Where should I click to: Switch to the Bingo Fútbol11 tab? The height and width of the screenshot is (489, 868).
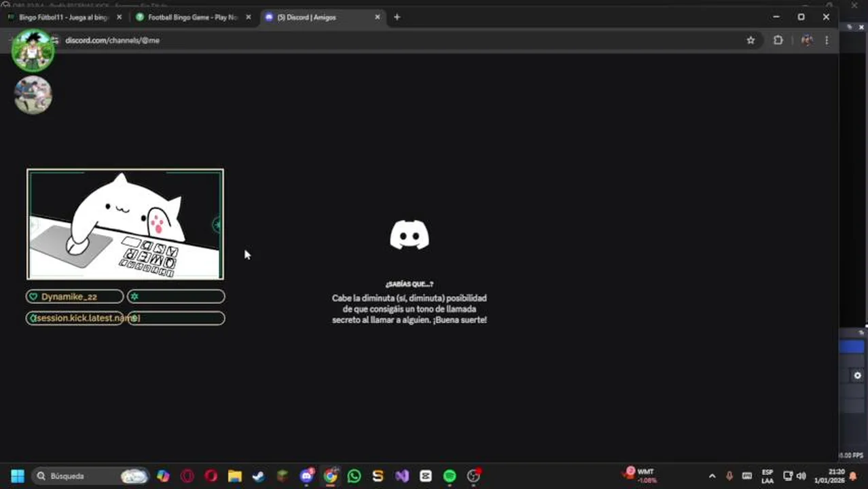[65, 17]
